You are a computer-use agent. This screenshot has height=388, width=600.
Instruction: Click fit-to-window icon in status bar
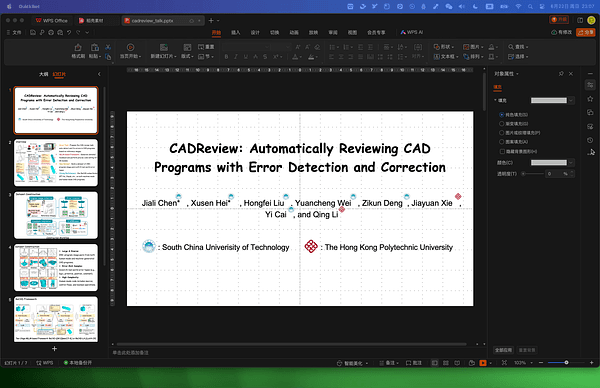click(504, 363)
